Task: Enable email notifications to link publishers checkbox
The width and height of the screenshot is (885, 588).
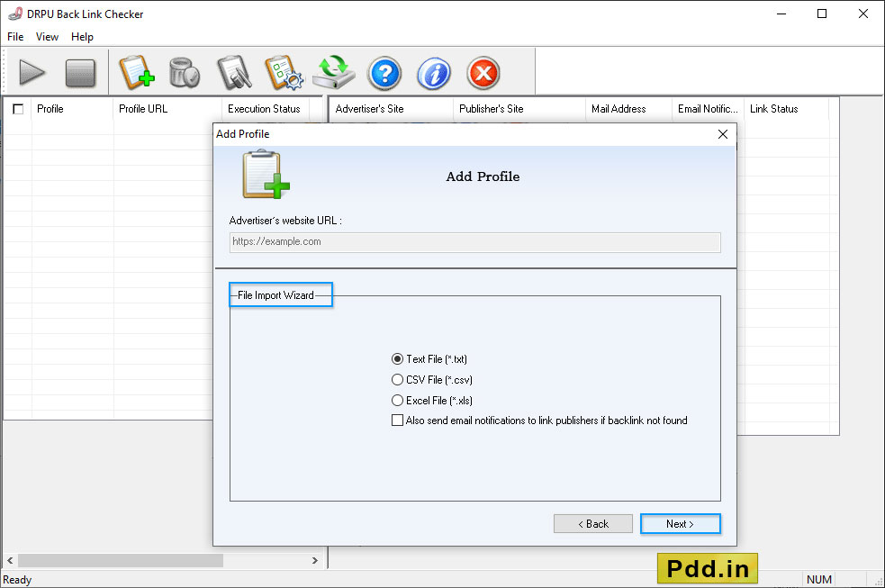Action: click(x=397, y=421)
